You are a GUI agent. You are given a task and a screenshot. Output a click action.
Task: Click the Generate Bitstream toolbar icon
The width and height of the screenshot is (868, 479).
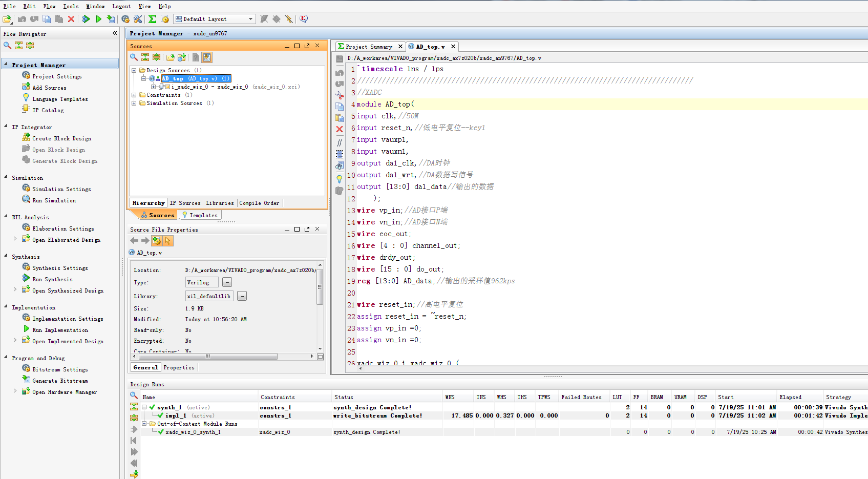111,19
